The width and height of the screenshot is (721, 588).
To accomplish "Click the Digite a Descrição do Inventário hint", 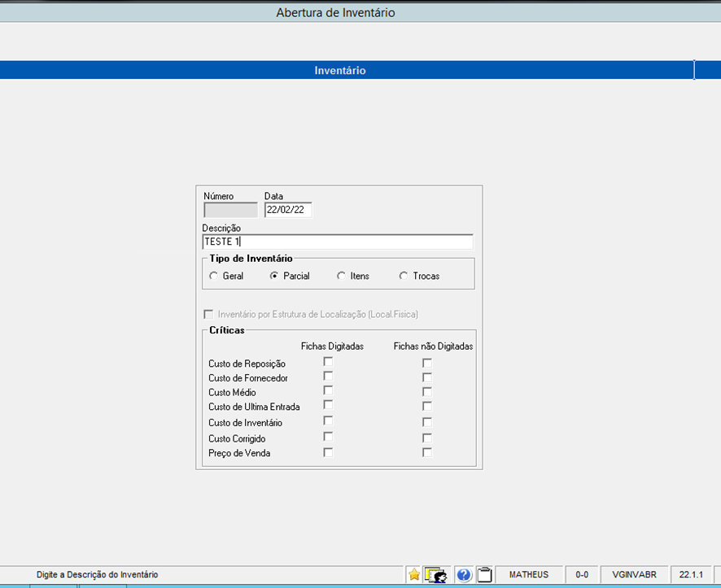I will (98, 575).
